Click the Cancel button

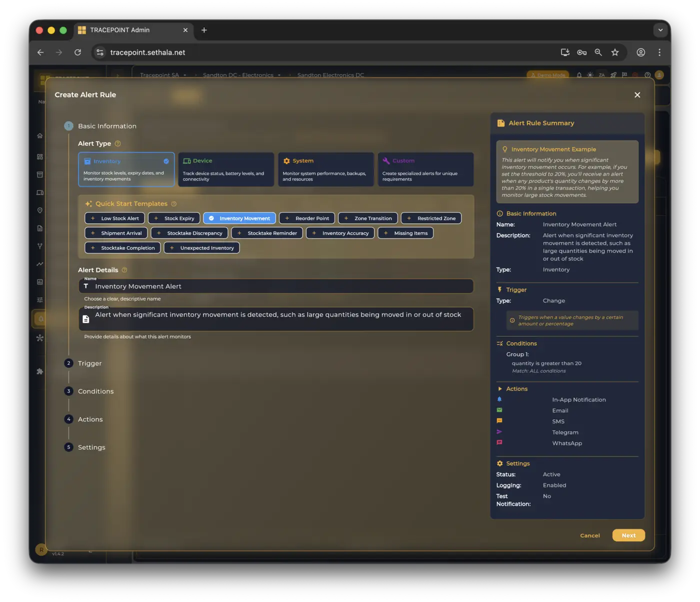pos(590,535)
